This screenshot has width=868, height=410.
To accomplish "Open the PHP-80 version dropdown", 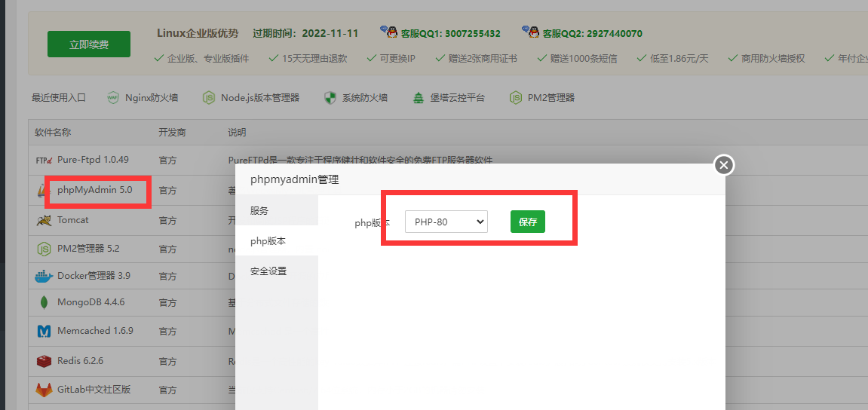I will pyautogui.click(x=446, y=222).
